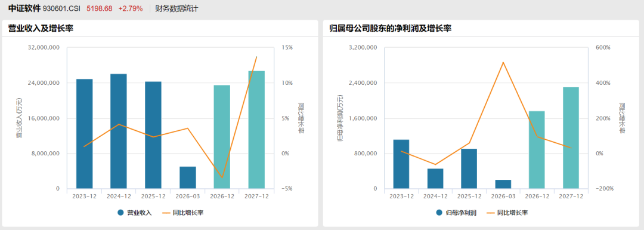Click the 2024-12 revenue bar
This screenshot has width=644, height=230.
pos(119,131)
